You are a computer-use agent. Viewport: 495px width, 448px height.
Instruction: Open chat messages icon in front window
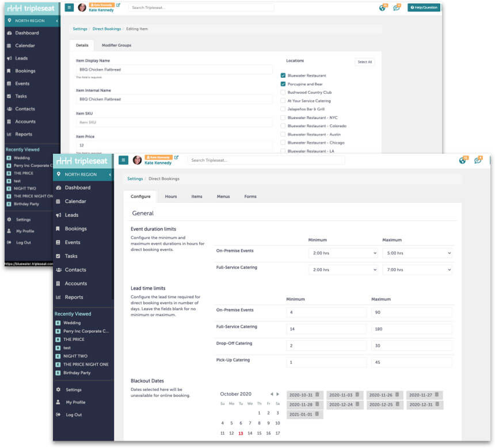[x=478, y=161]
